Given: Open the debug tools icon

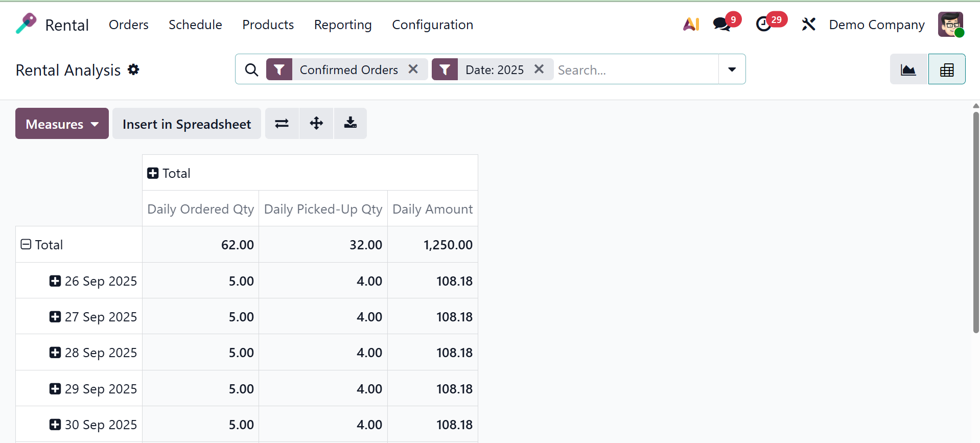Looking at the screenshot, I should (808, 24).
